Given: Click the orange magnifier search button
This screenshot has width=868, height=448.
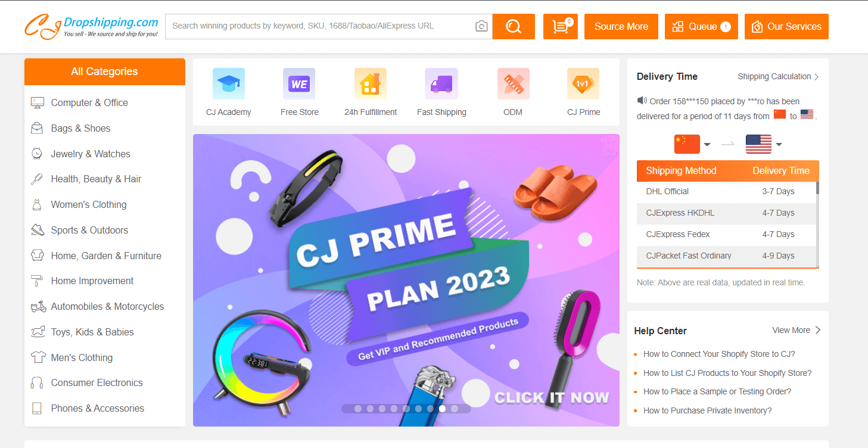Looking at the screenshot, I should 514,26.
